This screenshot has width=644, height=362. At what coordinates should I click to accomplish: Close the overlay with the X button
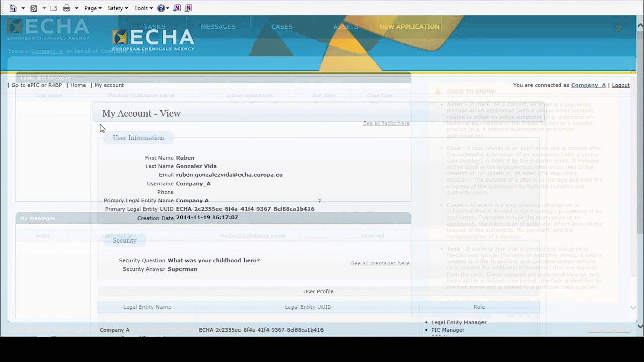click(x=619, y=29)
